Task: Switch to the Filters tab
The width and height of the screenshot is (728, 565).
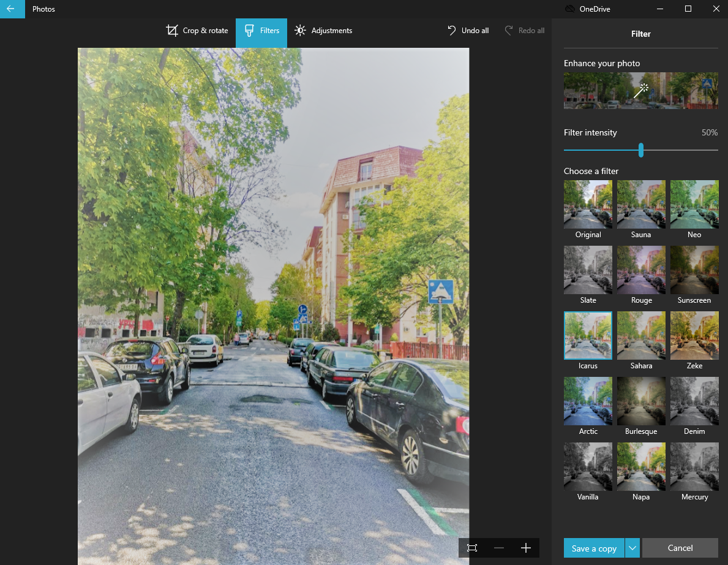Action: click(x=261, y=31)
